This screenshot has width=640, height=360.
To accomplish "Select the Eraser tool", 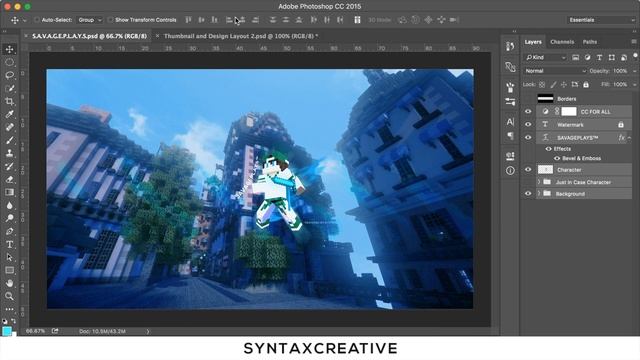I will coord(9,179).
